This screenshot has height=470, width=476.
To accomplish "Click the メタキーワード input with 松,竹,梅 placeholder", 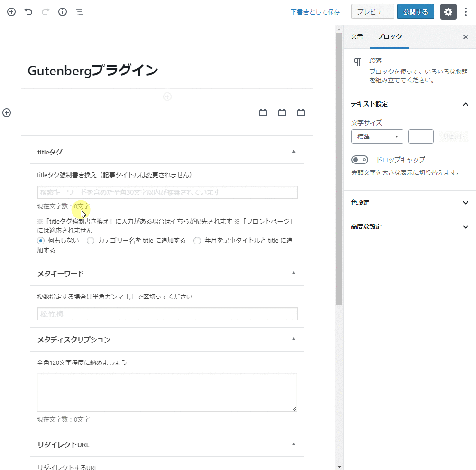I will tap(167, 314).
